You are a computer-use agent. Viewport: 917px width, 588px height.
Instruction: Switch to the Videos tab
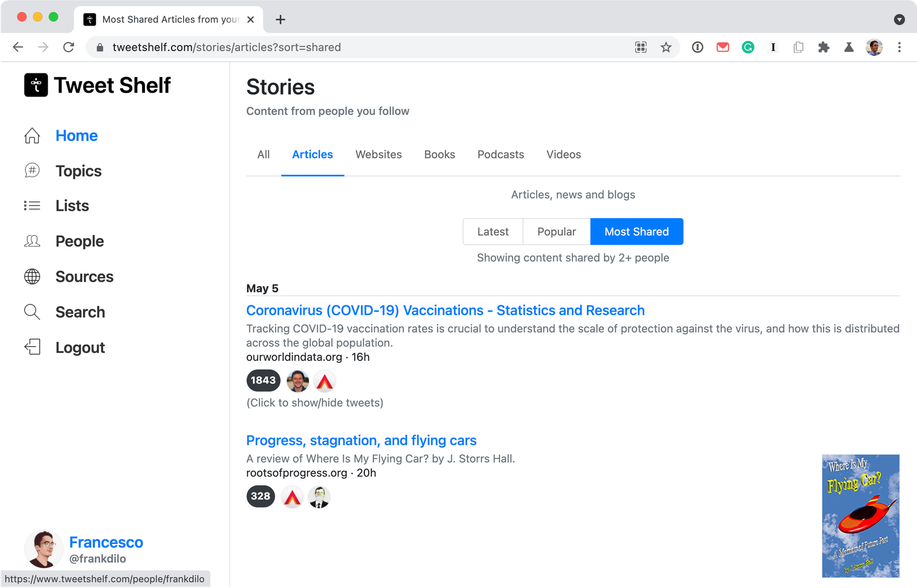click(563, 155)
